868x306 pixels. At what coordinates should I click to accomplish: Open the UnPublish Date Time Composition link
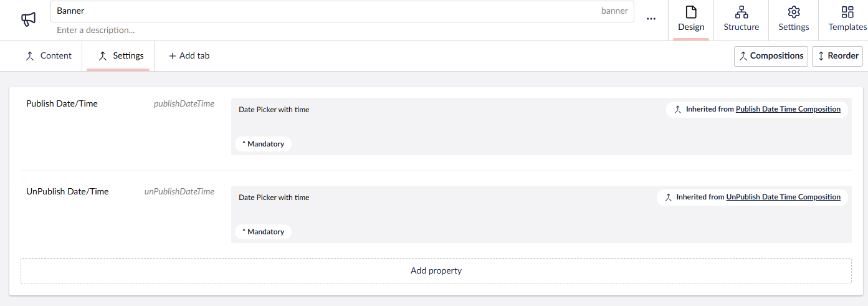click(783, 197)
